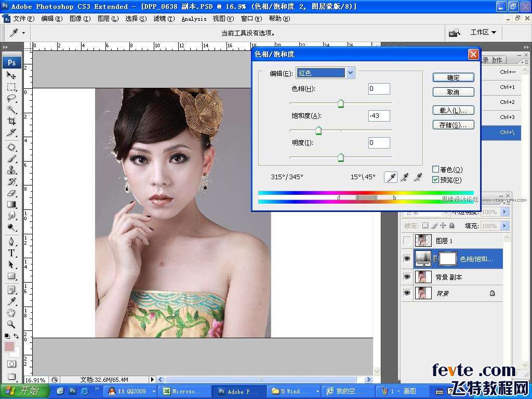The width and height of the screenshot is (532, 399).
Task: Select the Lasso tool
Action: pyautogui.click(x=11, y=98)
